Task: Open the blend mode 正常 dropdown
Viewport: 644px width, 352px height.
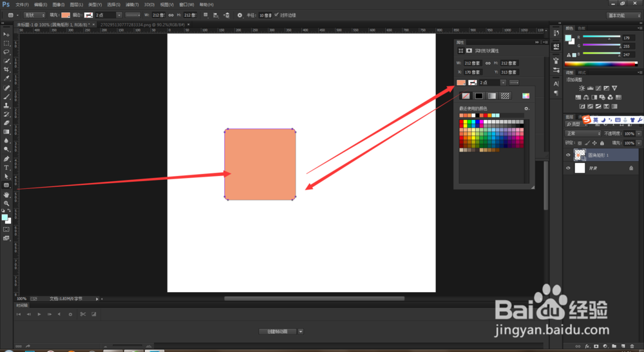Action: [x=583, y=133]
